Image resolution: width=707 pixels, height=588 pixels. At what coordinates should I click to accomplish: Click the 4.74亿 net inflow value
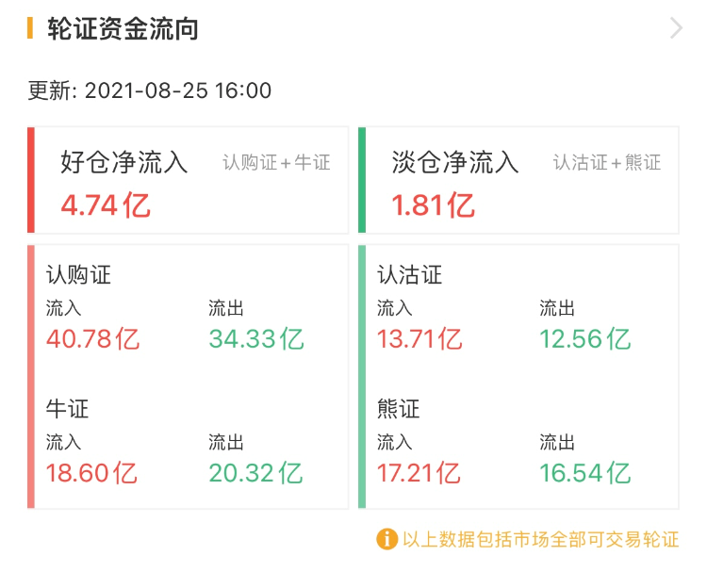106,204
